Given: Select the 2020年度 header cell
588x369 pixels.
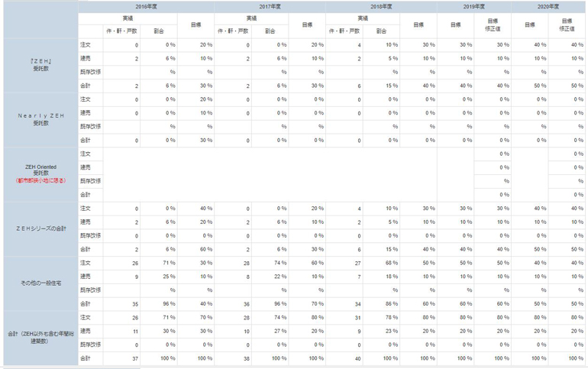Looking at the screenshot, I should [548, 7].
